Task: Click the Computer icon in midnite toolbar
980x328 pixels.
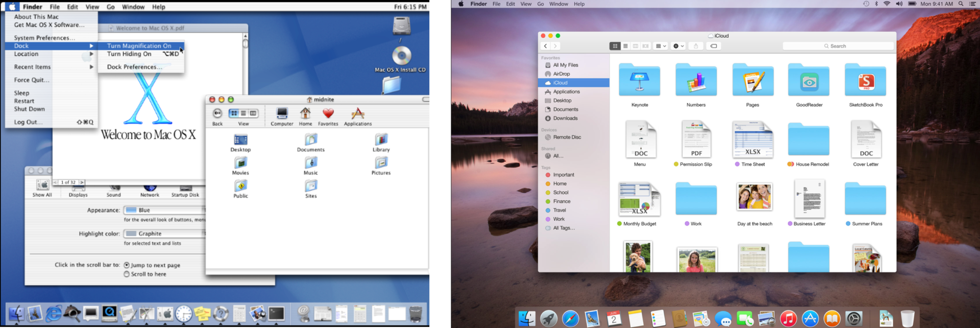Action: pyautogui.click(x=282, y=117)
